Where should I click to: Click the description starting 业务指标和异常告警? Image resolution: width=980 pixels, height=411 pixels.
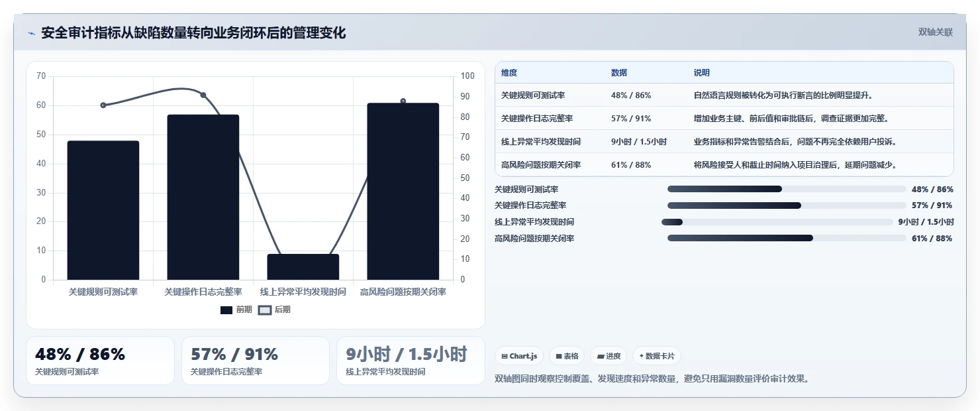(x=795, y=142)
